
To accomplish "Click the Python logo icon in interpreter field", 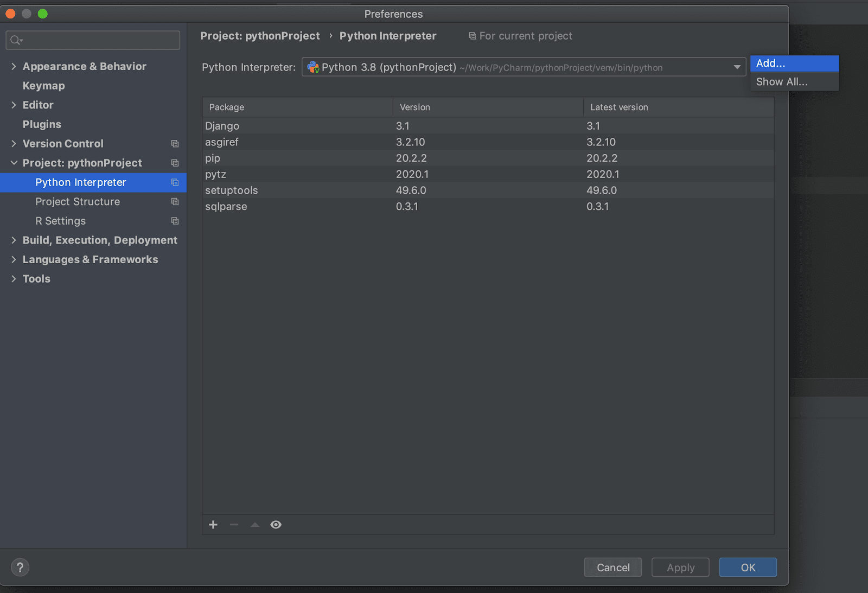I will click(x=313, y=67).
